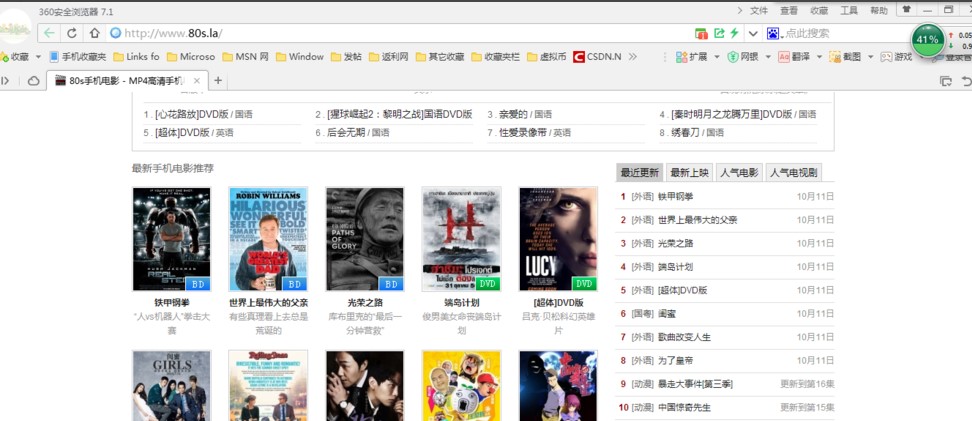The height and width of the screenshot is (421, 972).
Task: Expand the 翻译 dropdown arrow
Action: pyautogui.click(x=819, y=56)
